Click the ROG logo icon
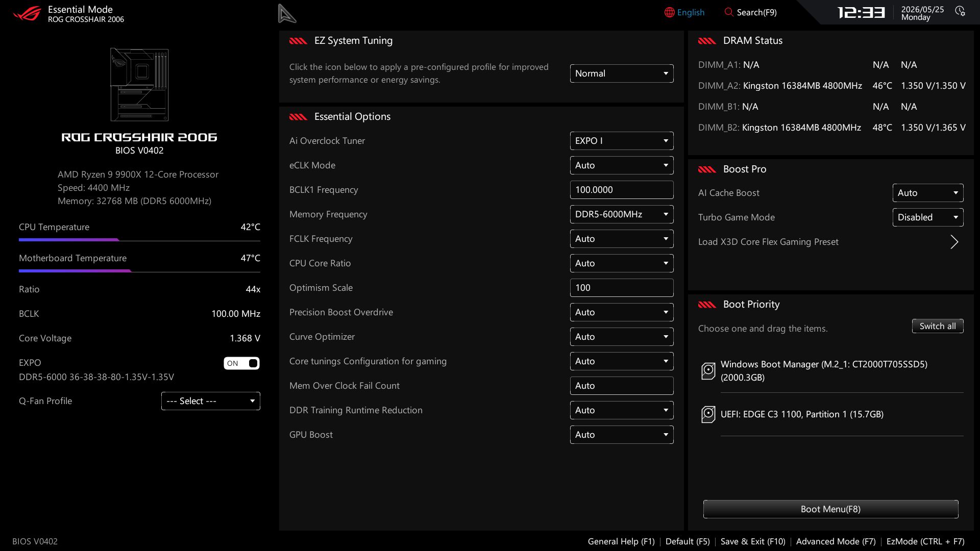980x551 pixels. [27, 13]
